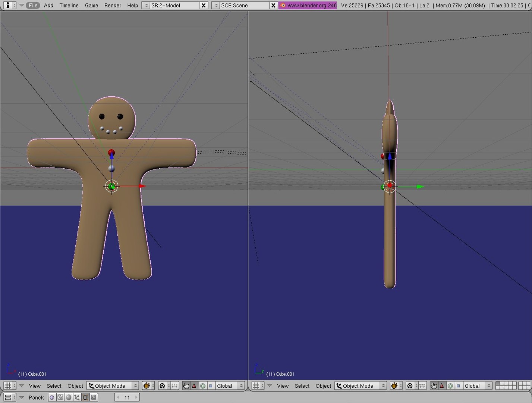The image size is (532, 403).
Task: Toggle the 3D manipulator hand icon in left viewport
Action: [186, 386]
